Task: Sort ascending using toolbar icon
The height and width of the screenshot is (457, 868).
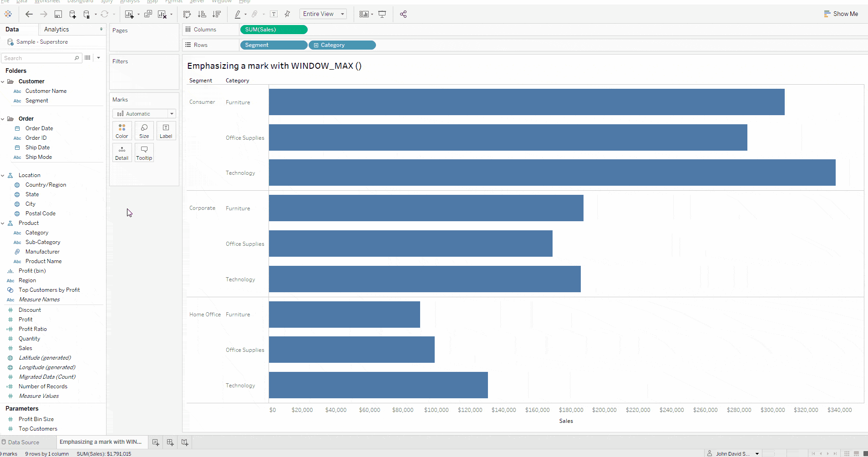Action: [202, 14]
